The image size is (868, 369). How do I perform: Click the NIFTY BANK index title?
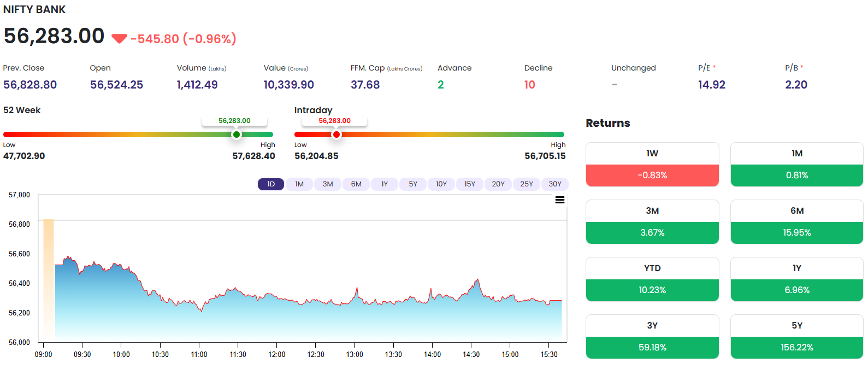[34, 9]
